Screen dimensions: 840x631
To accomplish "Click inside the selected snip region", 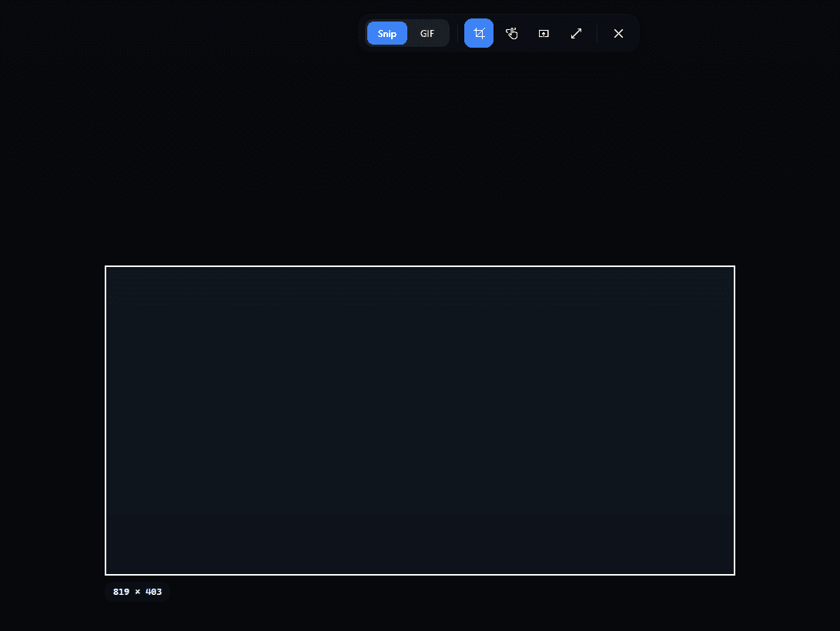I will tap(420, 420).
